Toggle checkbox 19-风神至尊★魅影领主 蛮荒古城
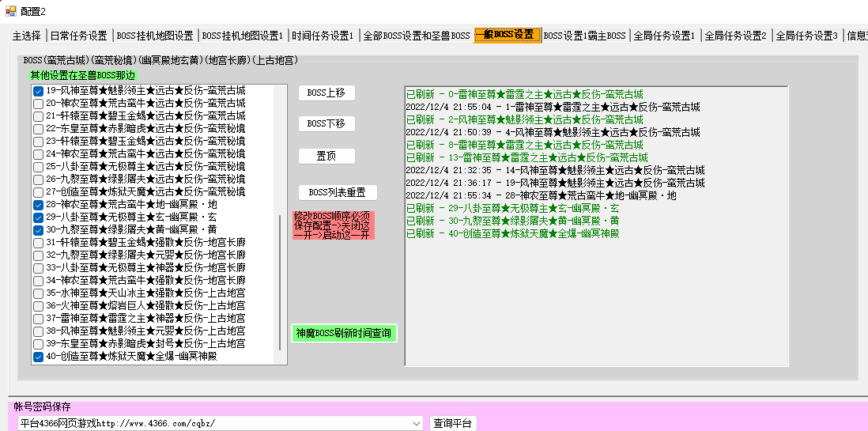868x431 pixels. [x=38, y=91]
